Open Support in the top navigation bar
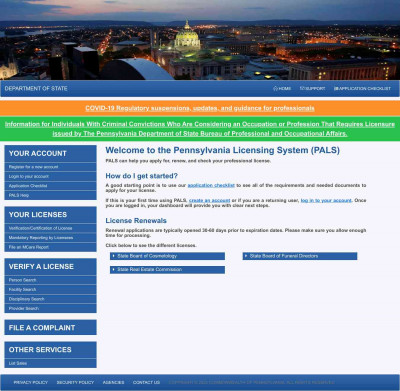This screenshot has width=400, height=391. tap(312, 88)
